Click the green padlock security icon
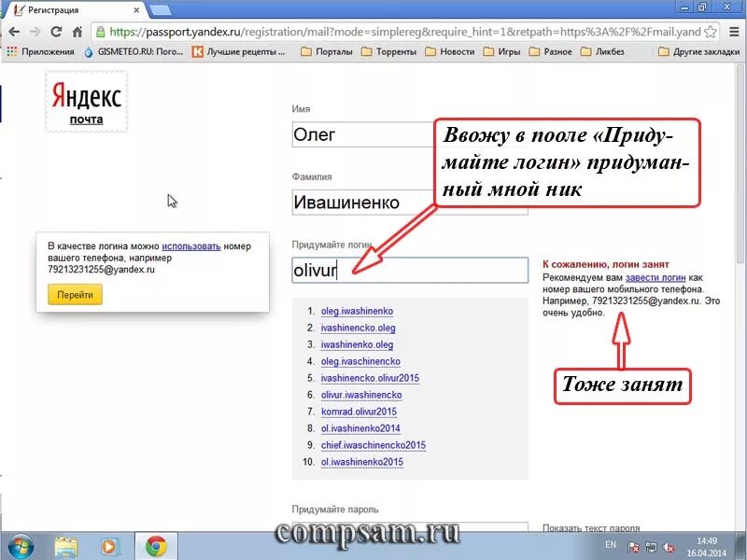747x560 pixels. (100, 32)
